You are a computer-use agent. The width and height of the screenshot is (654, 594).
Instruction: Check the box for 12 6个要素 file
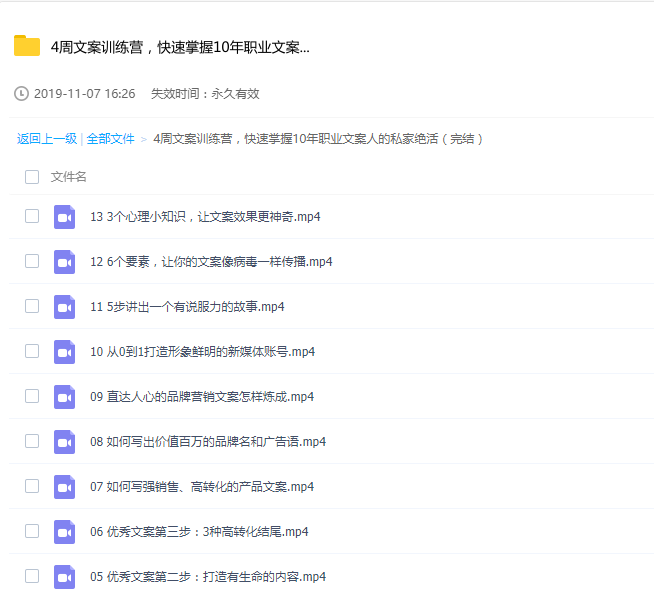click(x=32, y=261)
